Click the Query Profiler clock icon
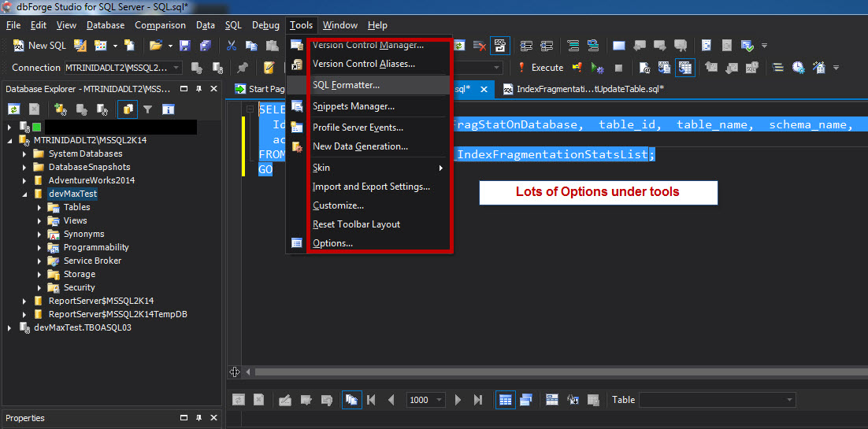The width and height of the screenshot is (868, 429). click(798, 68)
